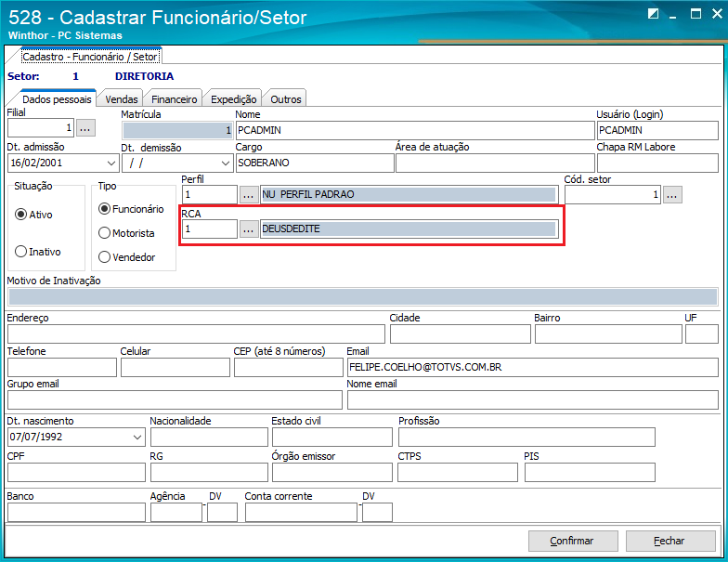Click the NU PERFIL PADRAO description box
The height and width of the screenshot is (562, 728).
pyautogui.click(x=409, y=195)
